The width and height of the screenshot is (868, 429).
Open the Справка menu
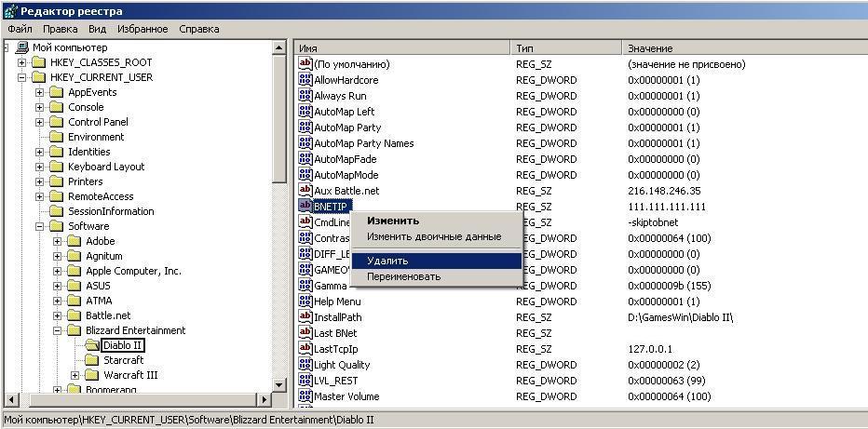click(x=199, y=29)
